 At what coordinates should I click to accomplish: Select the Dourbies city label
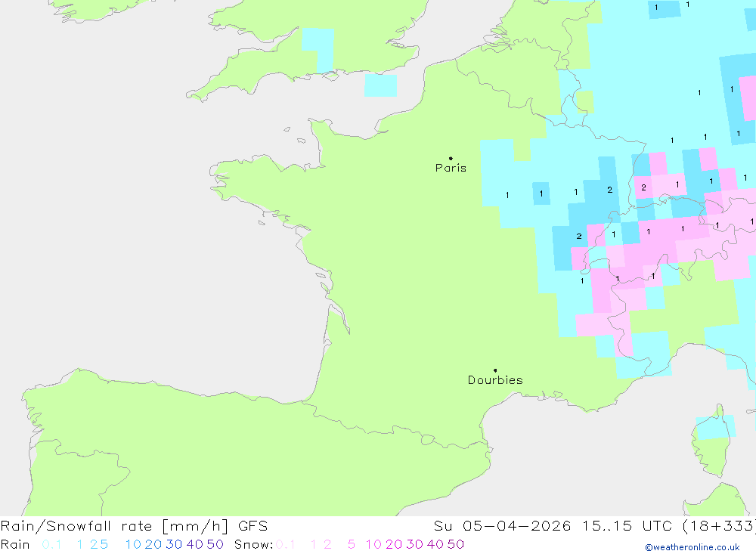pyautogui.click(x=495, y=380)
